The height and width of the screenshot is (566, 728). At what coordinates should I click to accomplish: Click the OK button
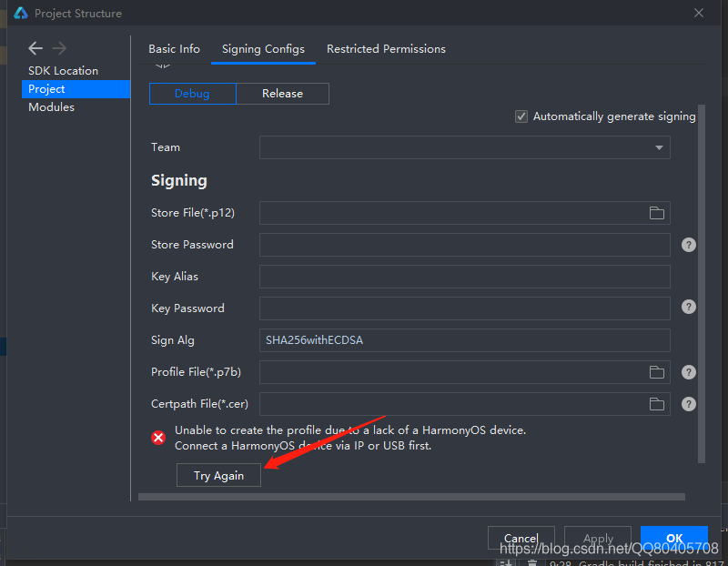coord(674,538)
